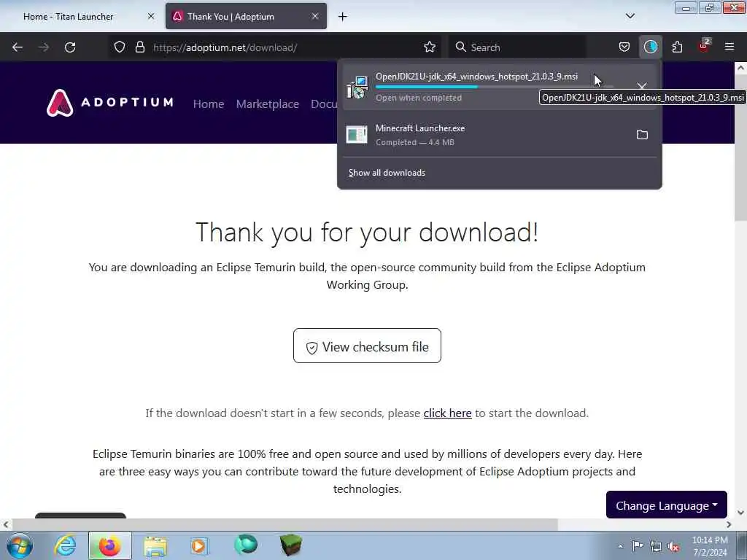View site security padlock info

139,47
